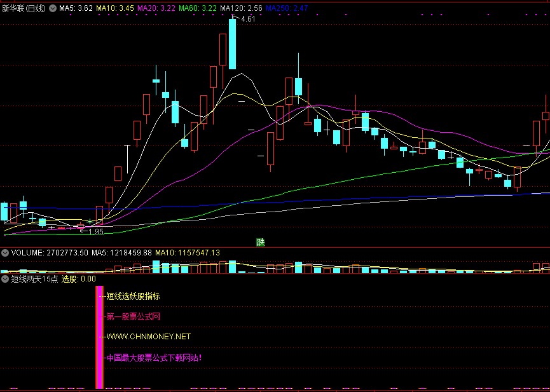Click the VOLUME: 2702773.50 value
Viewport: 550px width, 392px height.
(50, 252)
